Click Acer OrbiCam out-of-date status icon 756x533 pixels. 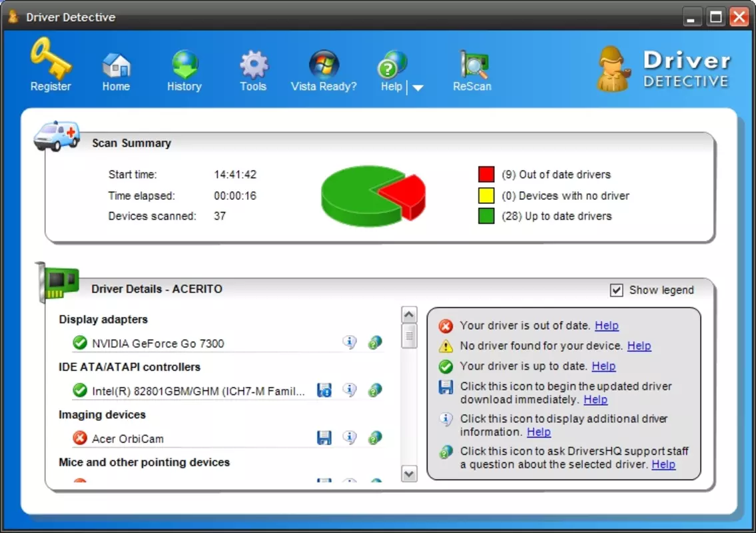coord(79,438)
